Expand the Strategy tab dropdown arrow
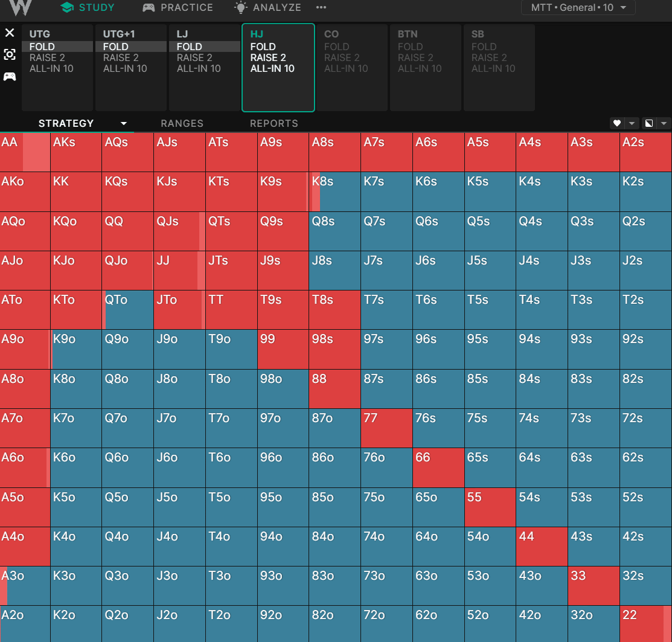672x642 pixels. click(x=124, y=123)
